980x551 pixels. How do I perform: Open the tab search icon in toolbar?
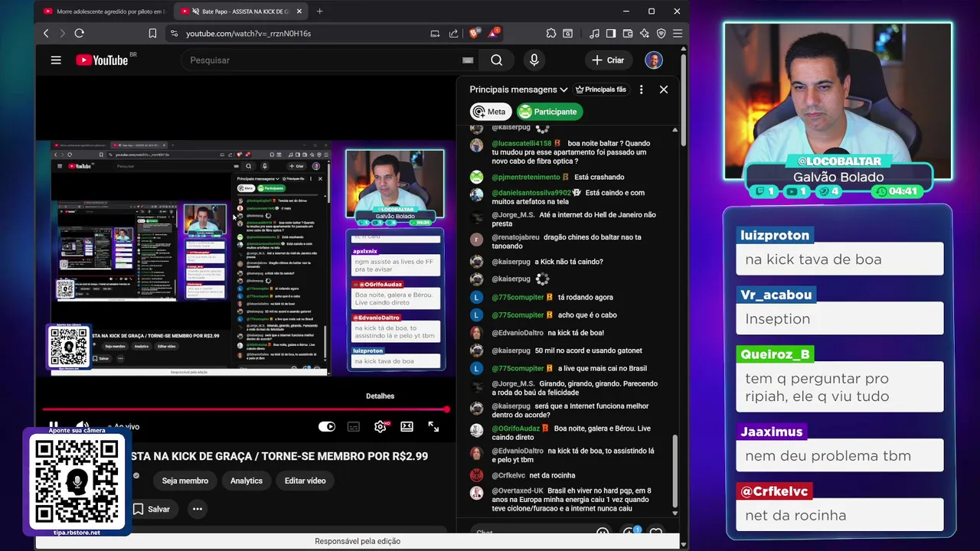pos(567,34)
